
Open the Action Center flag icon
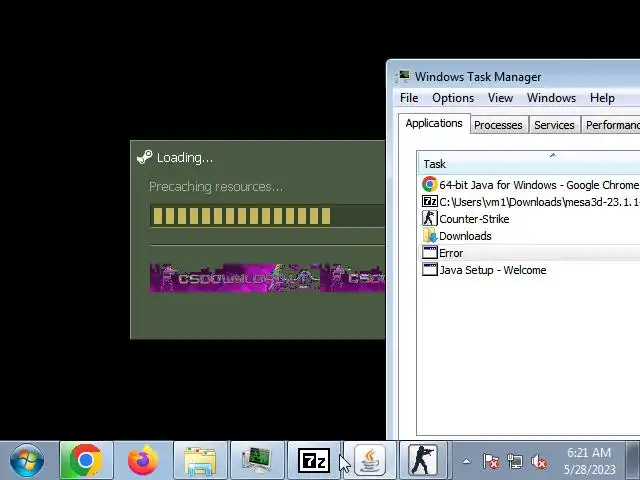point(490,462)
